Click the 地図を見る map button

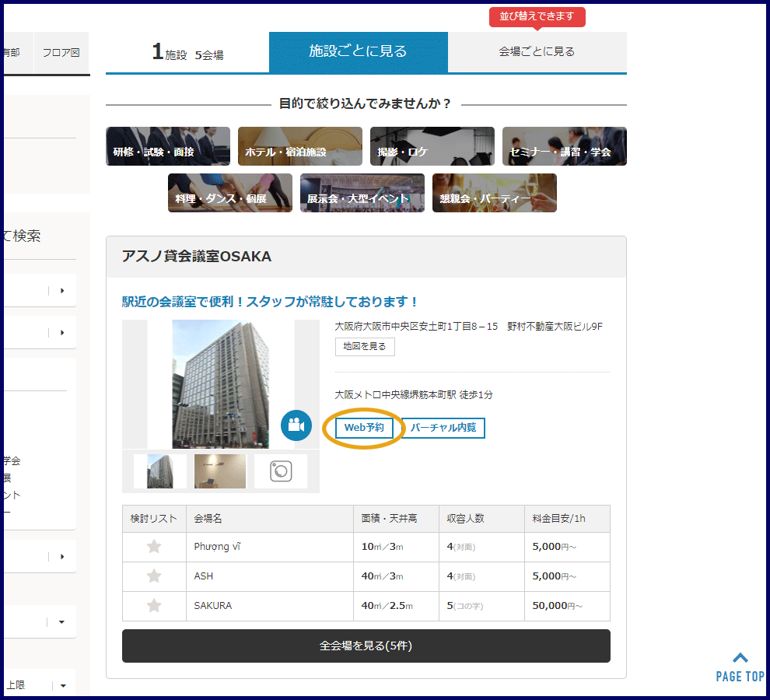(x=365, y=347)
